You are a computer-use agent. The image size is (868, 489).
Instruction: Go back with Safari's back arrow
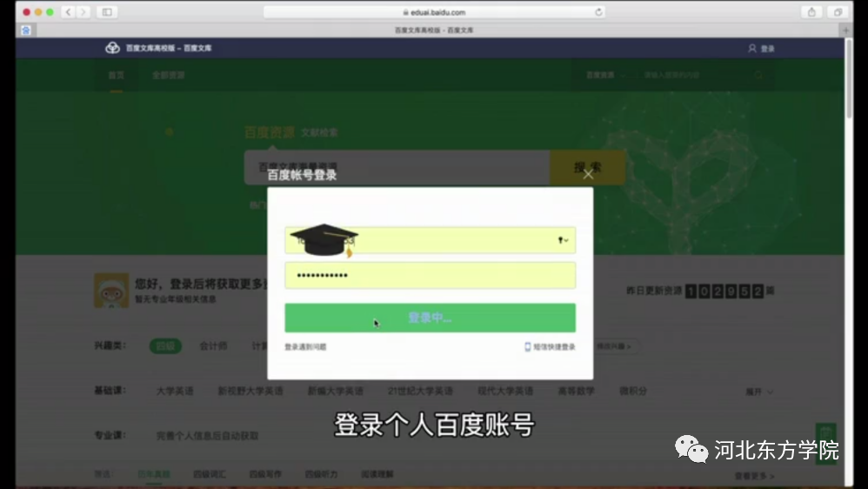tap(68, 11)
